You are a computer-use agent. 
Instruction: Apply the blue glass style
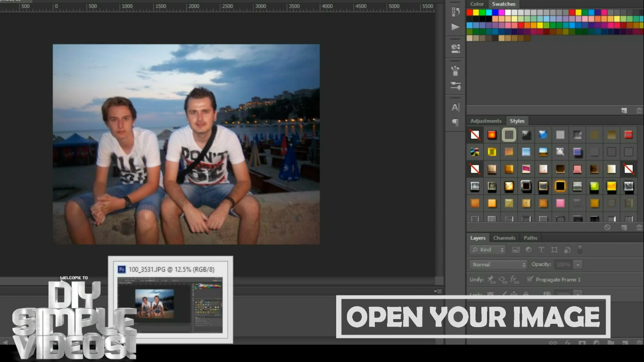[x=543, y=135]
